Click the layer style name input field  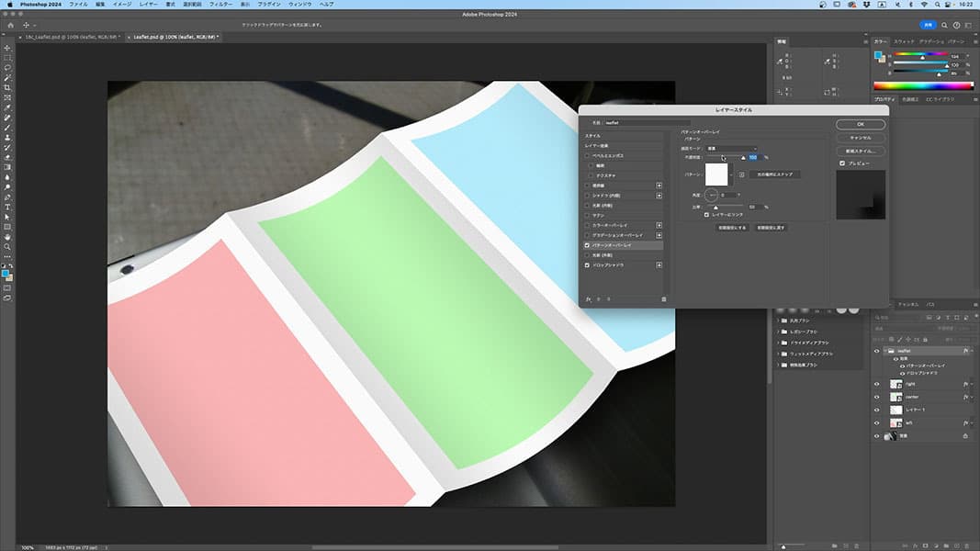pos(647,122)
